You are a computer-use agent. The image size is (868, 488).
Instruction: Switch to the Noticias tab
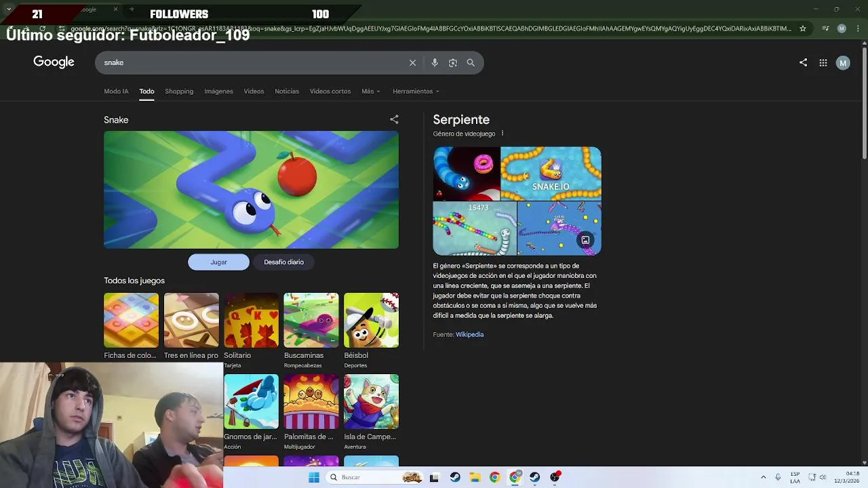[x=287, y=91]
